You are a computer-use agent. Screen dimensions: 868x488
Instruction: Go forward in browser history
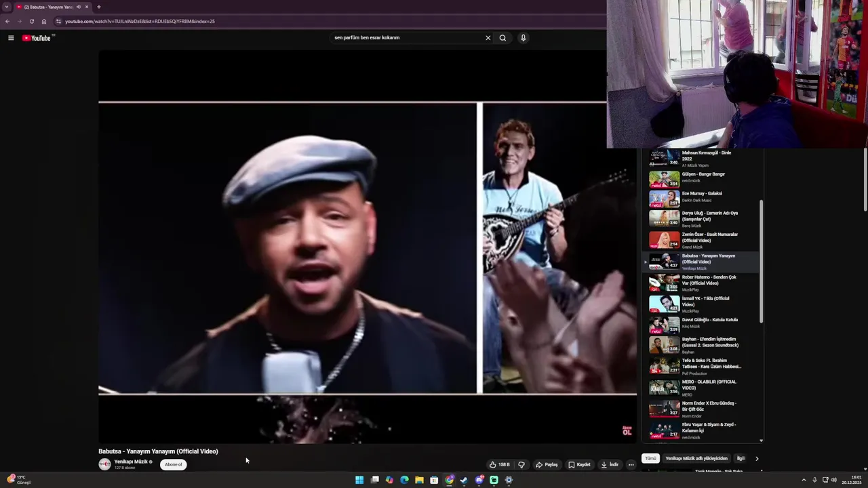tap(19, 21)
